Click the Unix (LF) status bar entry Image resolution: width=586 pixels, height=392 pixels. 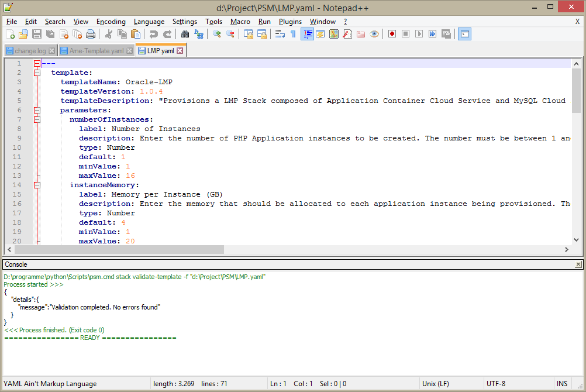click(x=436, y=384)
